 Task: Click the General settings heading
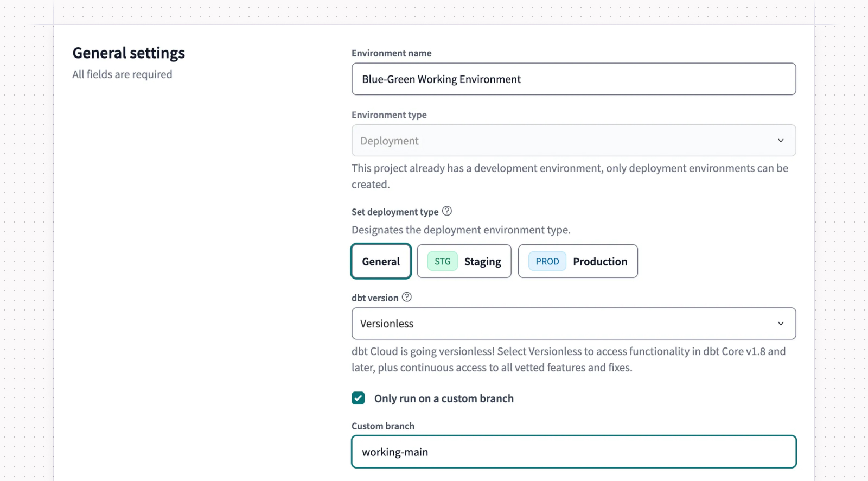pyautogui.click(x=129, y=53)
